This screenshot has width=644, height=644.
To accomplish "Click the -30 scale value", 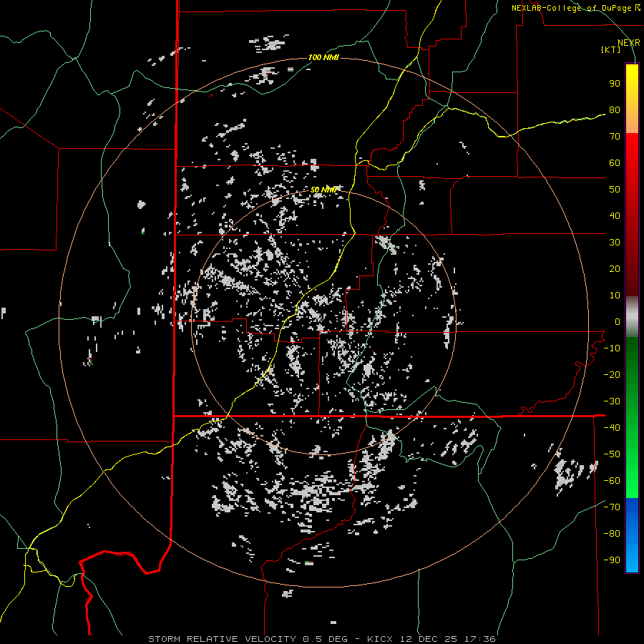I will pyautogui.click(x=612, y=401).
